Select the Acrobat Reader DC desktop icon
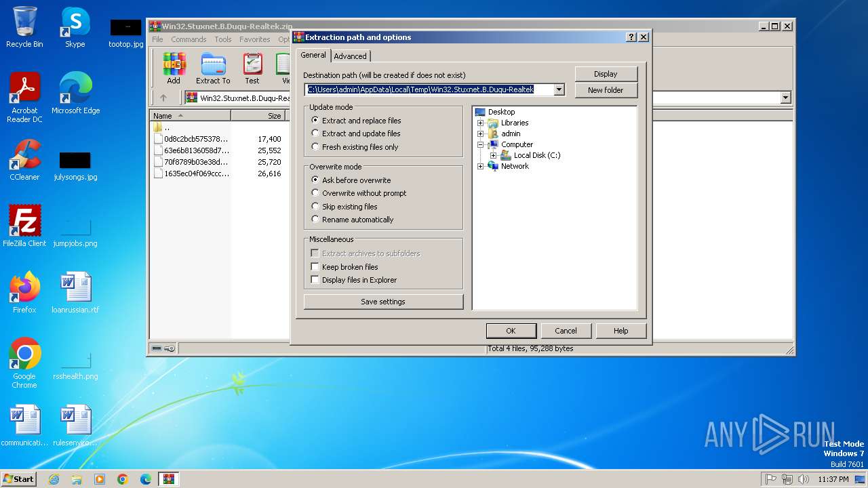The height and width of the screenshot is (488, 868). [x=24, y=98]
